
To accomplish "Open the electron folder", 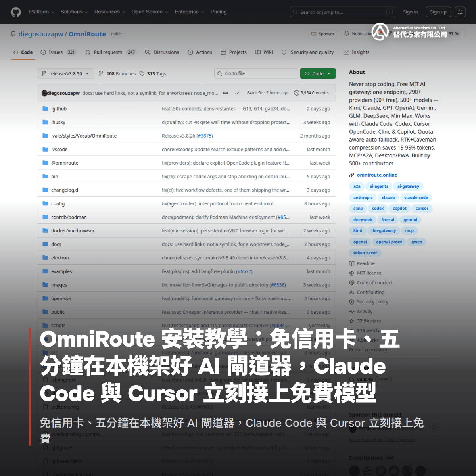I will [60, 258].
